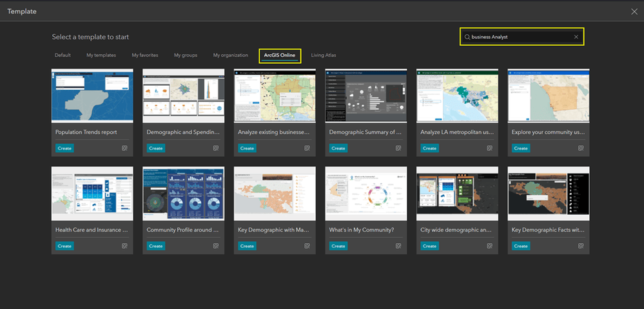Open the Health Care and Insurance thumbnail

92,194
